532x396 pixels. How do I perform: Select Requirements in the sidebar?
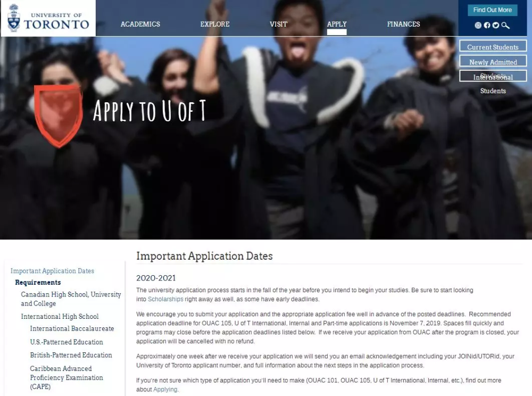[38, 282]
